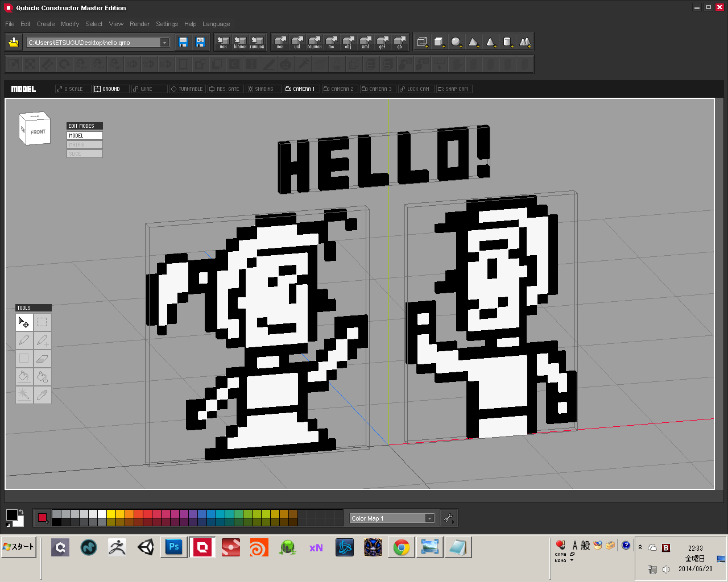This screenshot has height=582, width=728.
Task: Create a solid cube primitive
Action: pos(439,42)
